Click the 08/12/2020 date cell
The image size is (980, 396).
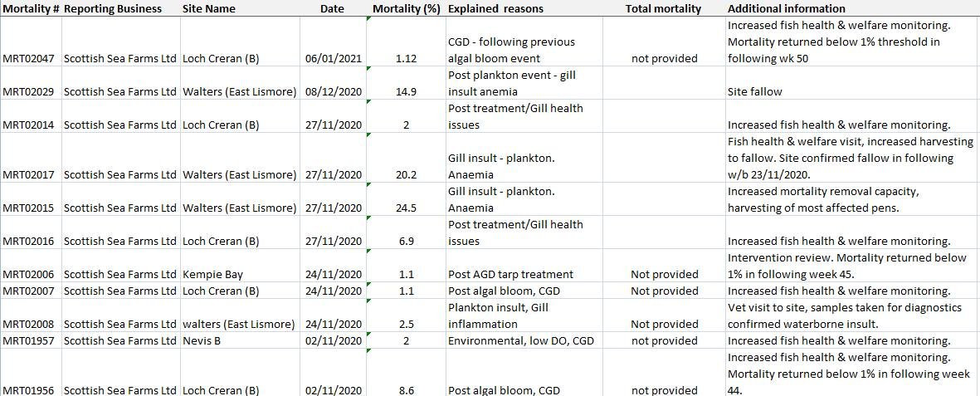coord(334,91)
